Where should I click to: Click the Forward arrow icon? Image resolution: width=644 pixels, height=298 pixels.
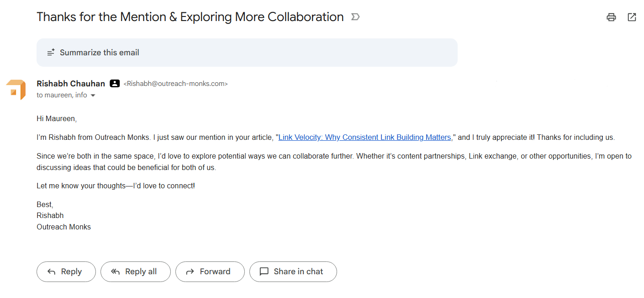point(190,271)
